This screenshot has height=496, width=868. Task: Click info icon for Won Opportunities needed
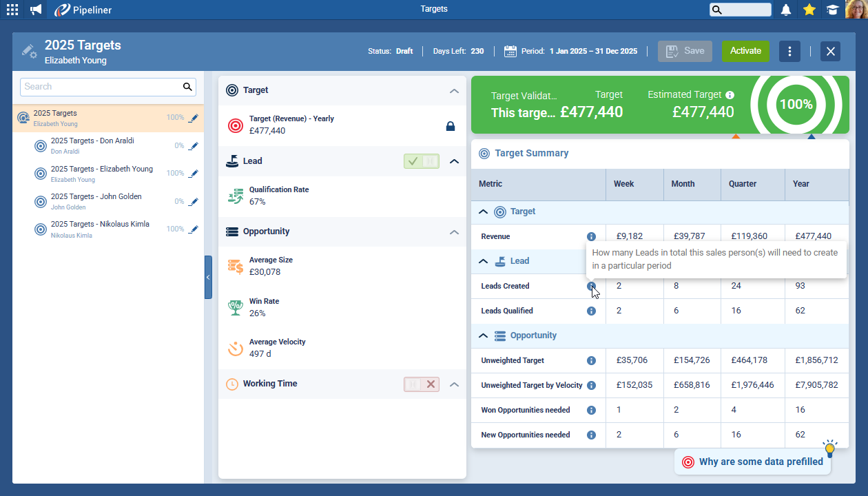pyautogui.click(x=591, y=411)
